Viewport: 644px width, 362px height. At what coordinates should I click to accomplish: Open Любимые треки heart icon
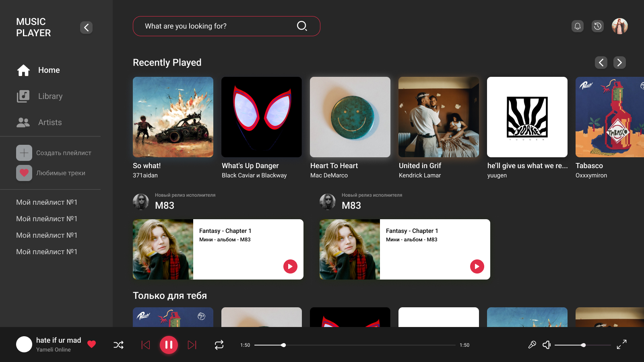click(24, 173)
